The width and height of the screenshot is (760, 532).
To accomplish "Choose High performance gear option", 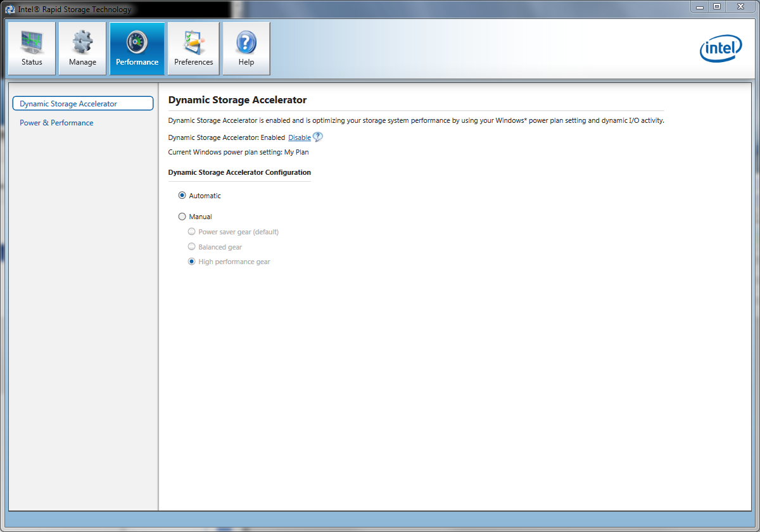I will click(192, 262).
